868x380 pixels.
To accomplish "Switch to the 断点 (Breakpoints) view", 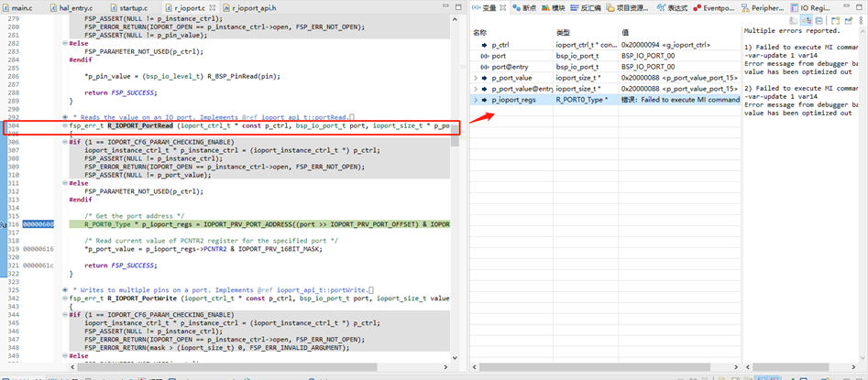I will [x=523, y=7].
